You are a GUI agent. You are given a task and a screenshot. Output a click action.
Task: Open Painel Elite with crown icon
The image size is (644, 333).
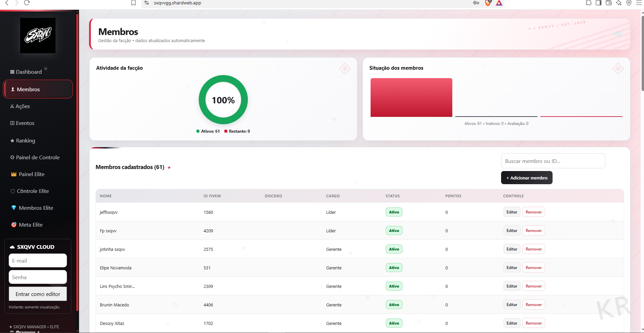click(28, 174)
